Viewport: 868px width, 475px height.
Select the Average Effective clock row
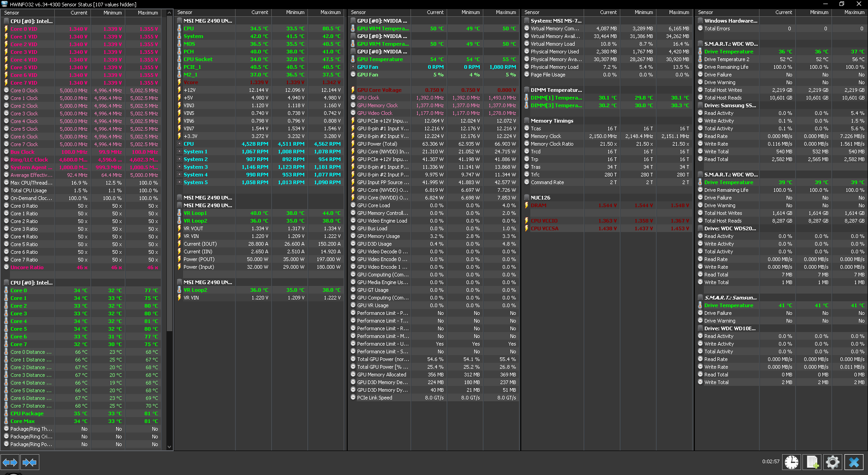coord(81,175)
